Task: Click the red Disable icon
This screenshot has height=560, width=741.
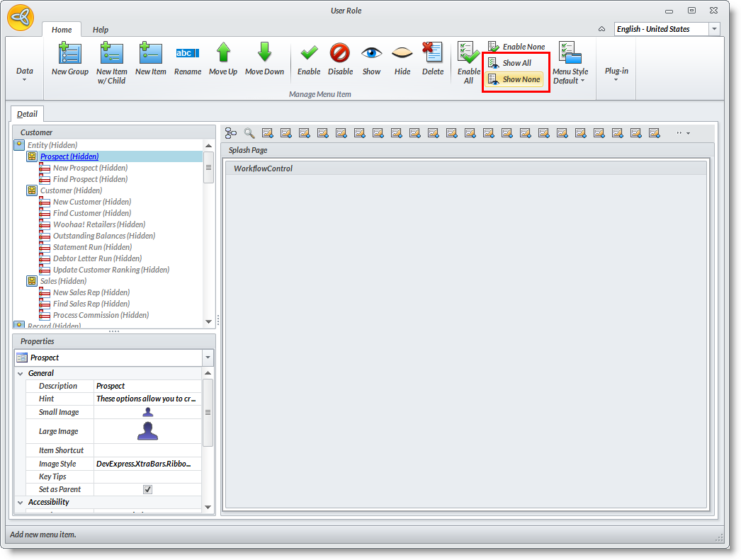Action: click(340, 54)
